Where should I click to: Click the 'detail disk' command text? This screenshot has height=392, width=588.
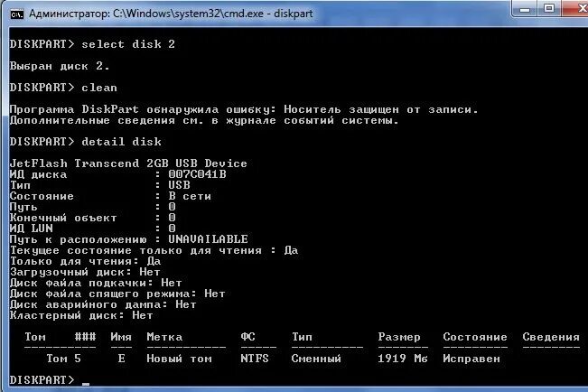tap(122, 142)
